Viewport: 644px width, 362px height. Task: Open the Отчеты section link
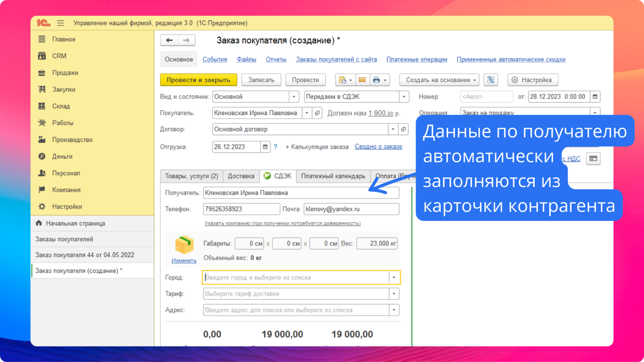coord(276,59)
